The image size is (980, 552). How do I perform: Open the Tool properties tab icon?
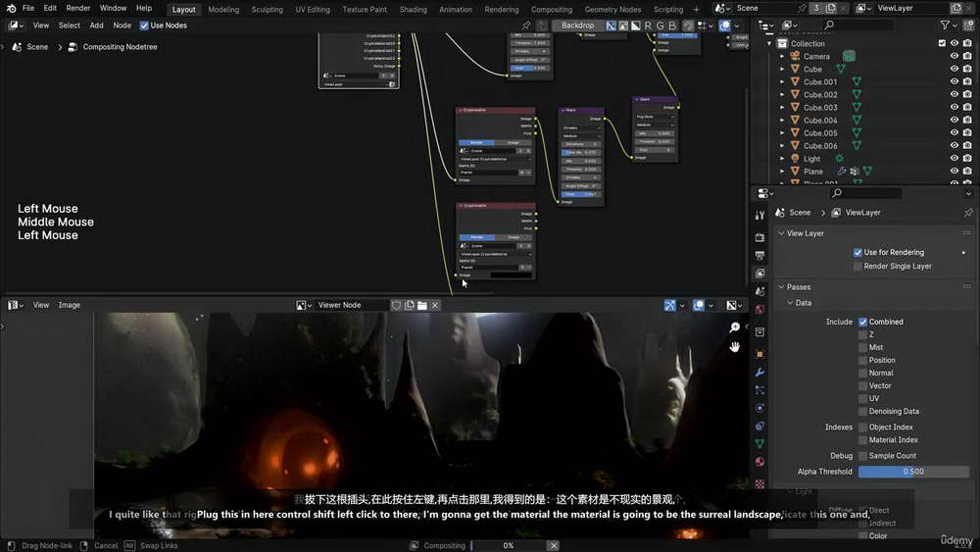[x=759, y=216]
